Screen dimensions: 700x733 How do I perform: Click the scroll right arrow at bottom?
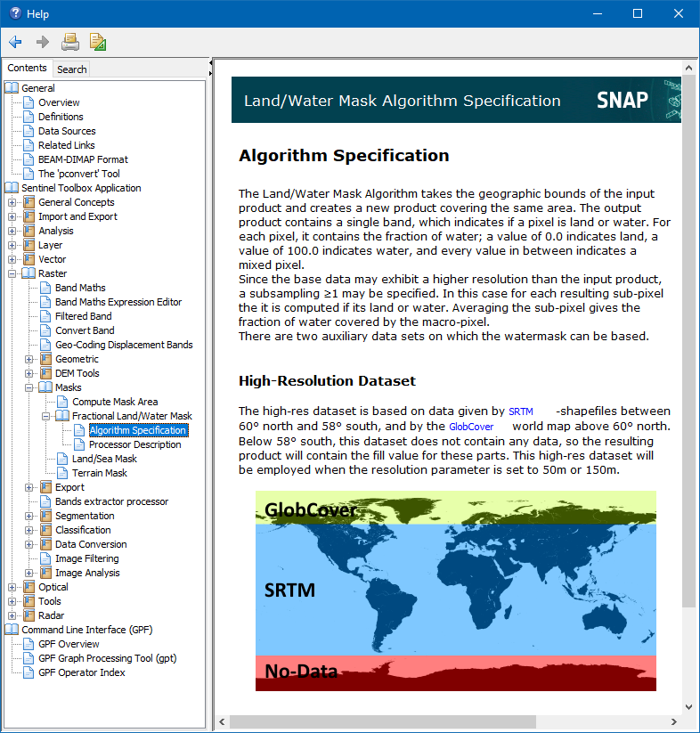pos(674,721)
